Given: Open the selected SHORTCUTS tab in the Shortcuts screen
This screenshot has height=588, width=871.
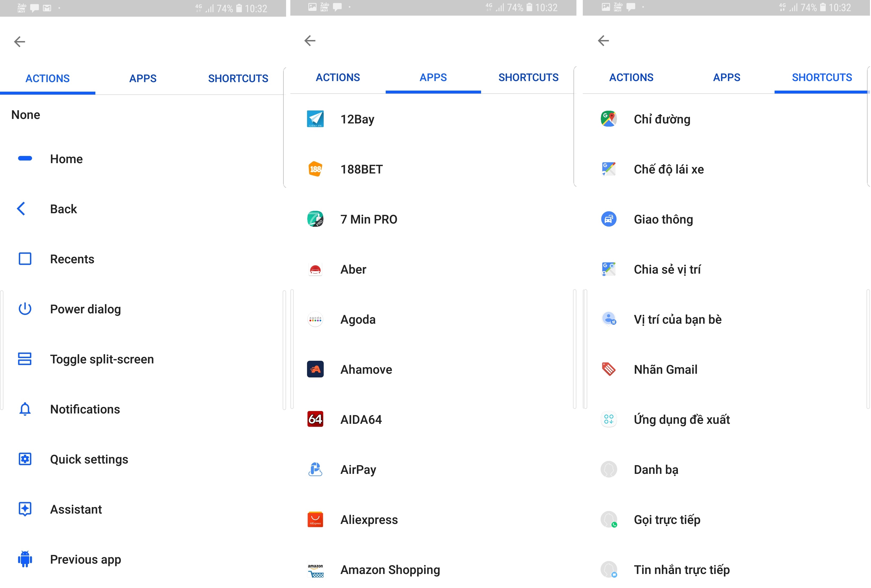Looking at the screenshot, I should [822, 77].
